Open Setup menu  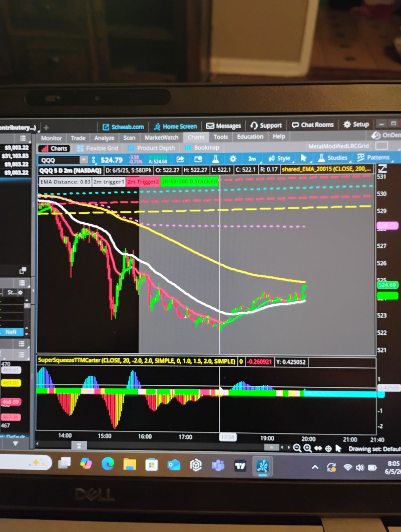tap(356, 124)
